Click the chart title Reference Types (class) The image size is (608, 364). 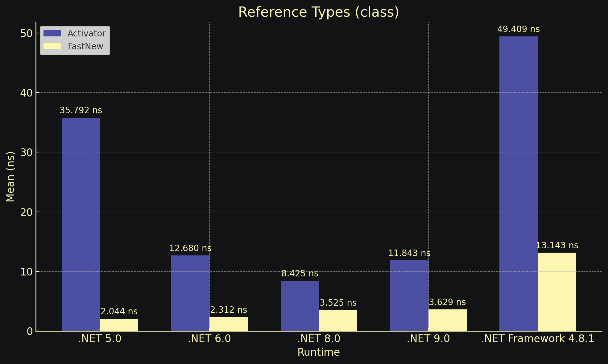(x=319, y=12)
